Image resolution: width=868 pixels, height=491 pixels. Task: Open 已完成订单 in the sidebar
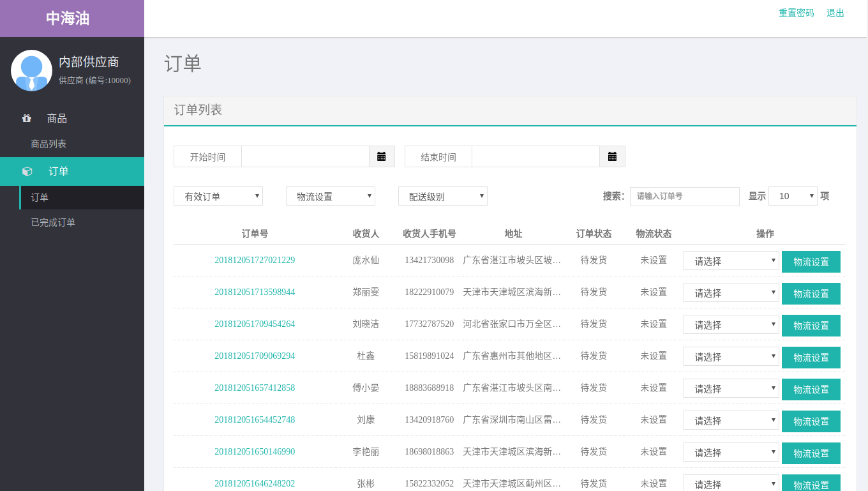tap(53, 222)
